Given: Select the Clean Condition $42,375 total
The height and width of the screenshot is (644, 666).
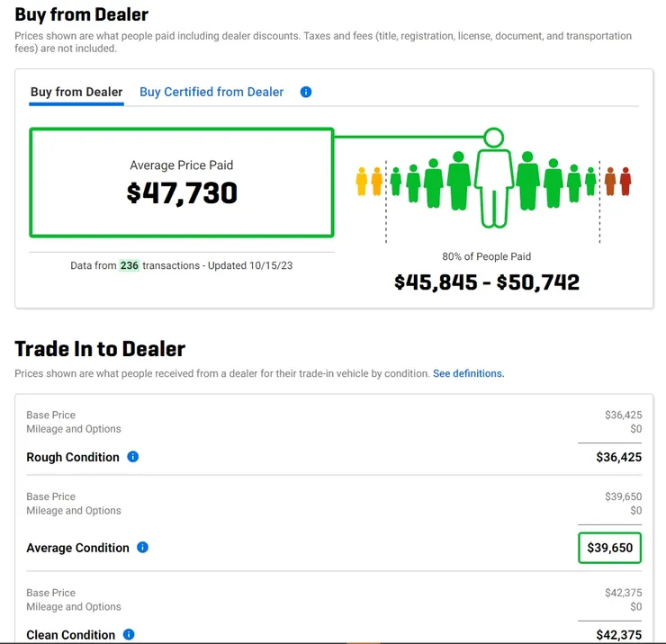Looking at the screenshot, I should [x=618, y=634].
